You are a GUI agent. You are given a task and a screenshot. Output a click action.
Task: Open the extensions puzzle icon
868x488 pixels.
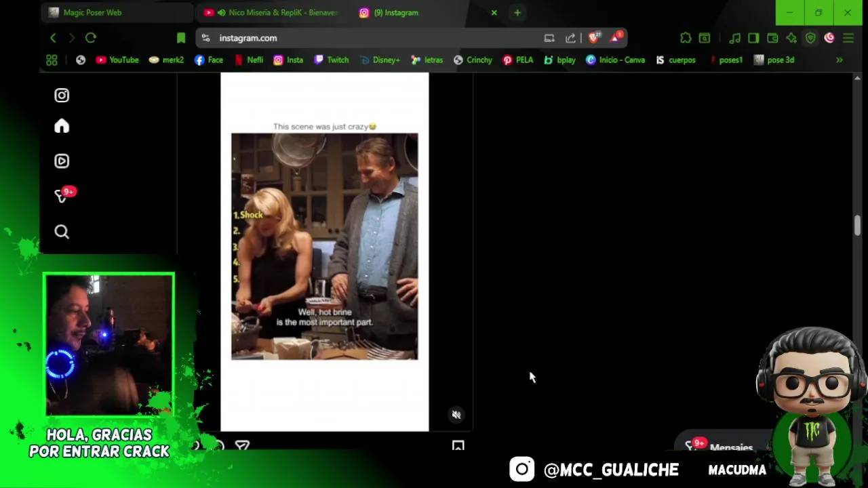click(686, 38)
